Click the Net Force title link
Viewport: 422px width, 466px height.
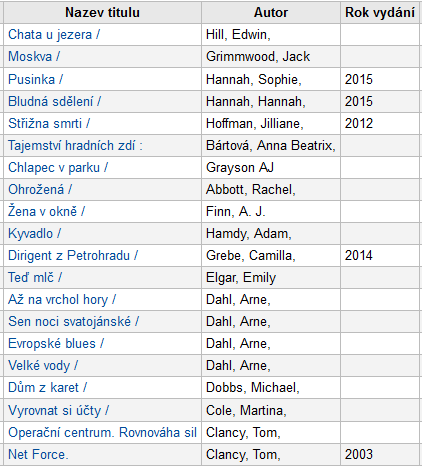[38, 454]
